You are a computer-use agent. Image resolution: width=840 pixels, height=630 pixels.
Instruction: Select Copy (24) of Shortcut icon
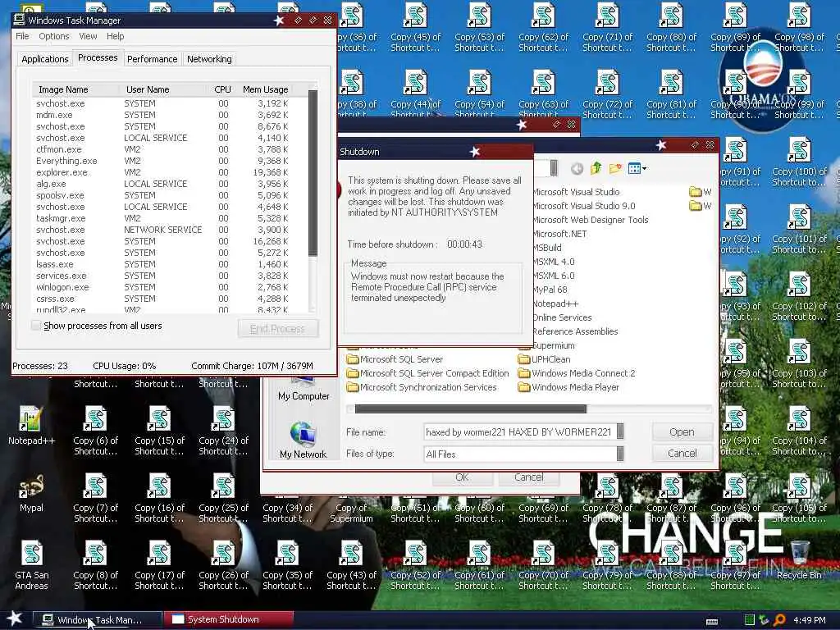click(223, 431)
